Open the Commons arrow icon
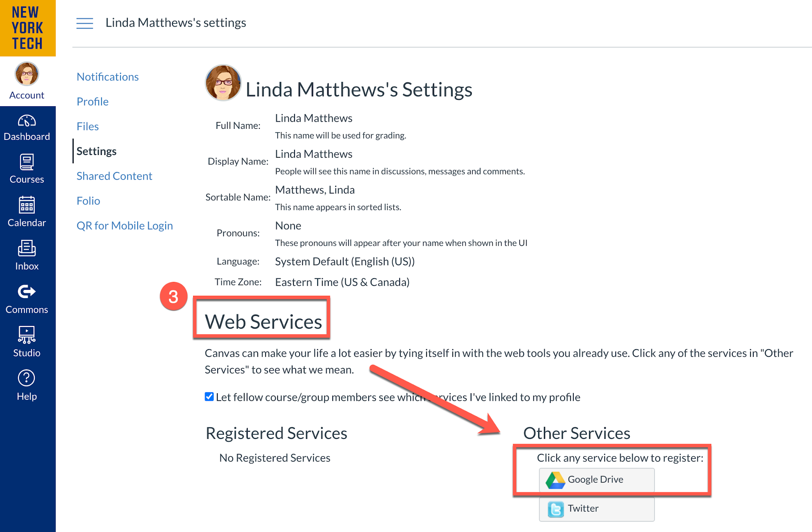 27,292
